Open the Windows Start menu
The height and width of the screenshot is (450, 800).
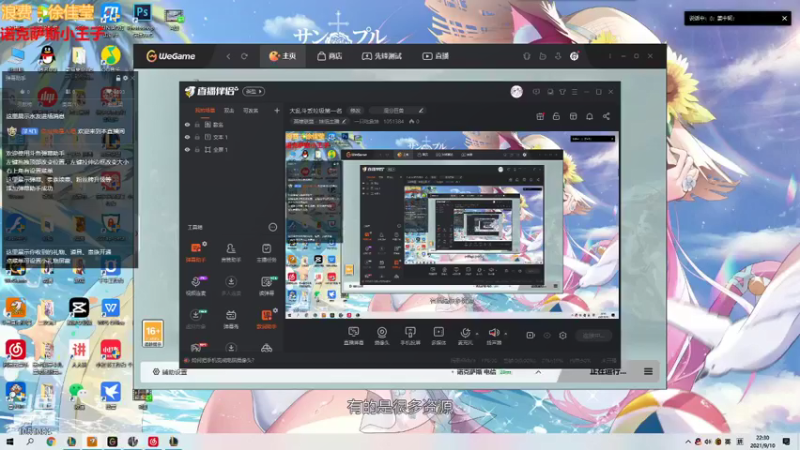point(9,442)
